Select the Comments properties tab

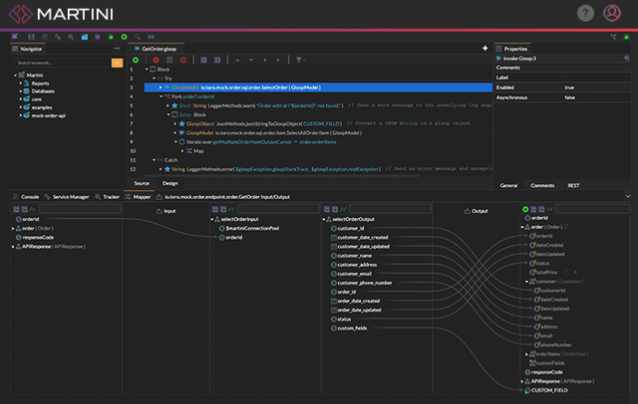pyautogui.click(x=542, y=185)
